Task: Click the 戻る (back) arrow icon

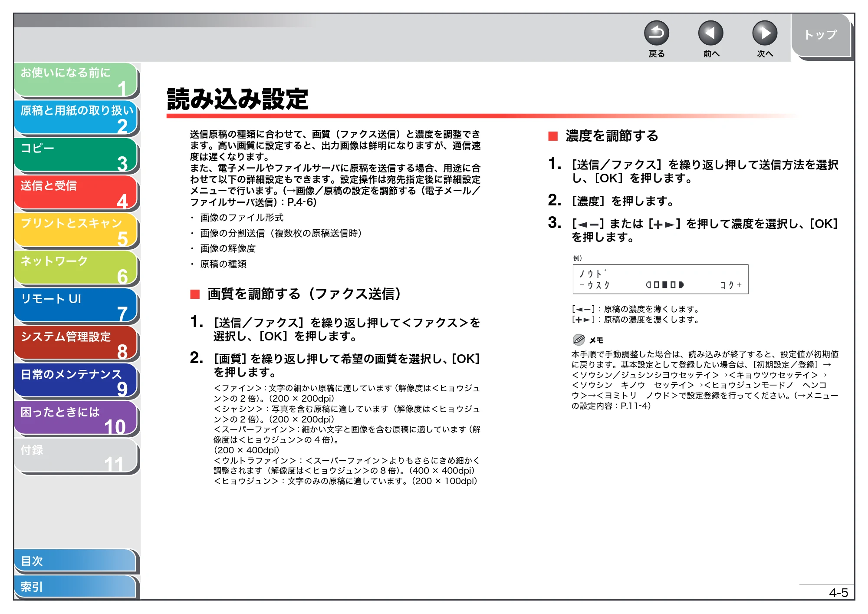Action: (656, 33)
